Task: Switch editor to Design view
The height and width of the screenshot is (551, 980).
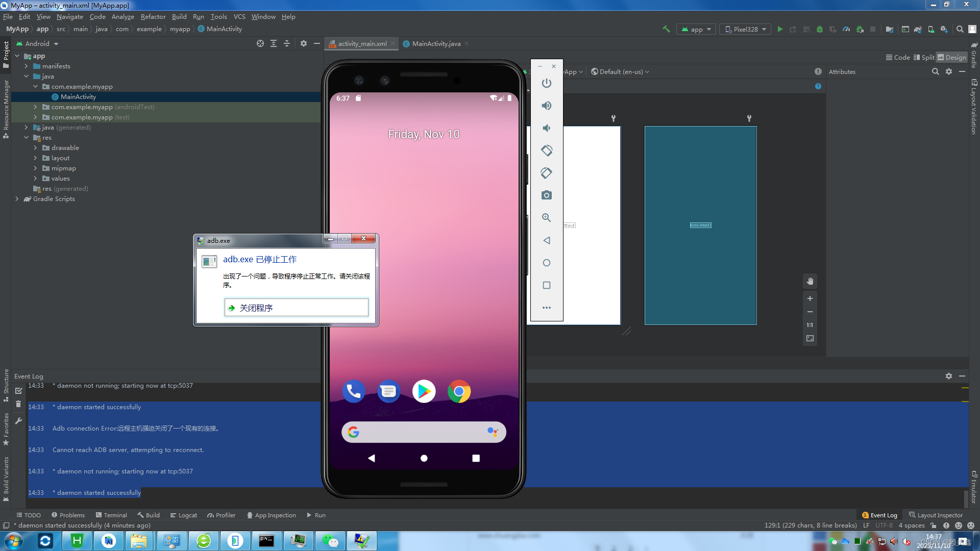Action: (952, 57)
